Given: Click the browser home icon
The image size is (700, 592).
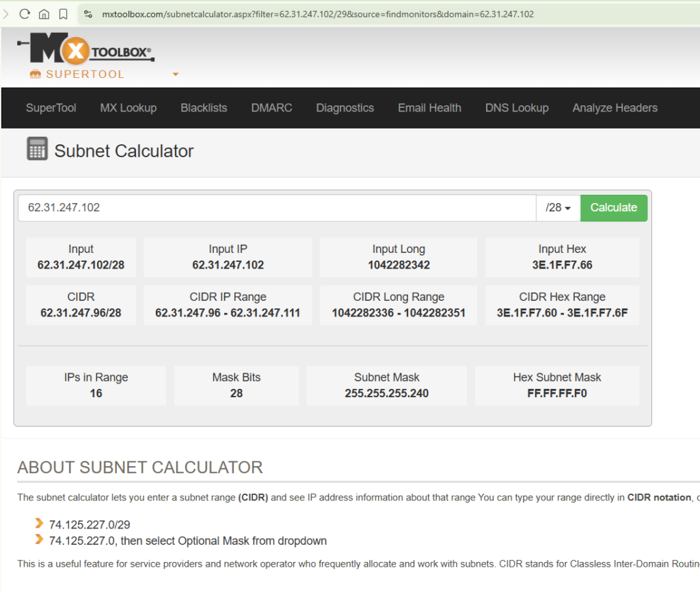Looking at the screenshot, I should pyautogui.click(x=44, y=14).
